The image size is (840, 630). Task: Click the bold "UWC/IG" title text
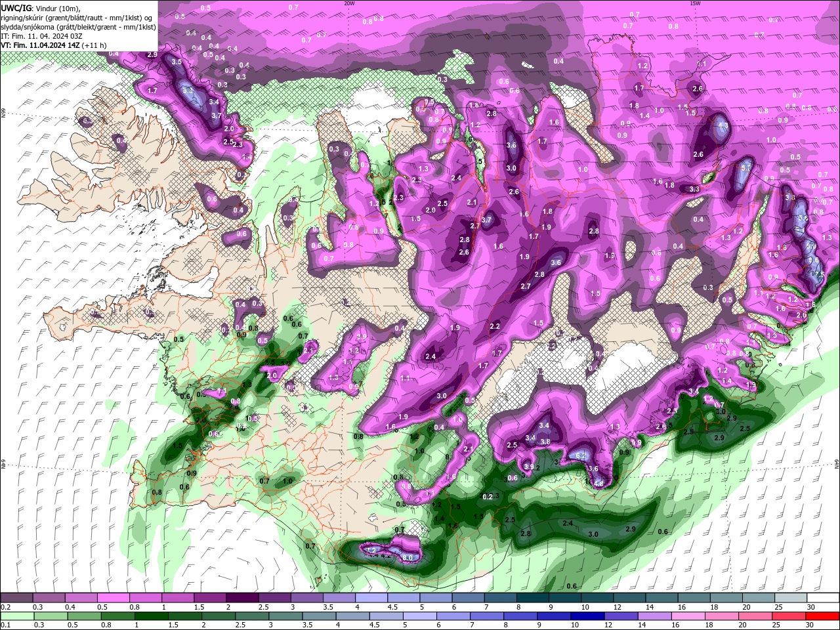click(16, 8)
